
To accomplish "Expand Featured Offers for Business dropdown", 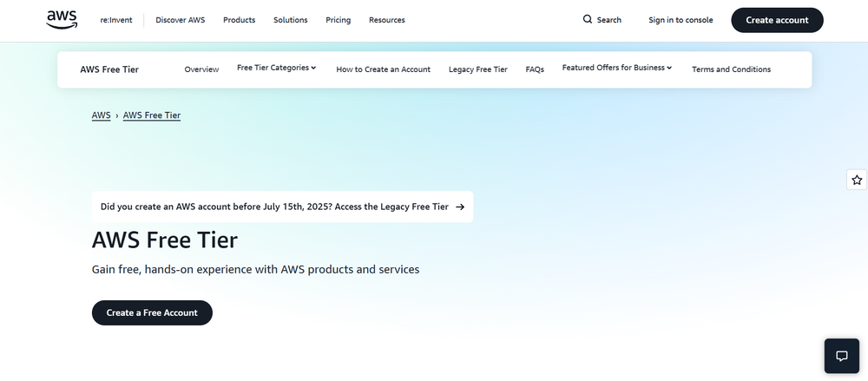I will pos(616,68).
